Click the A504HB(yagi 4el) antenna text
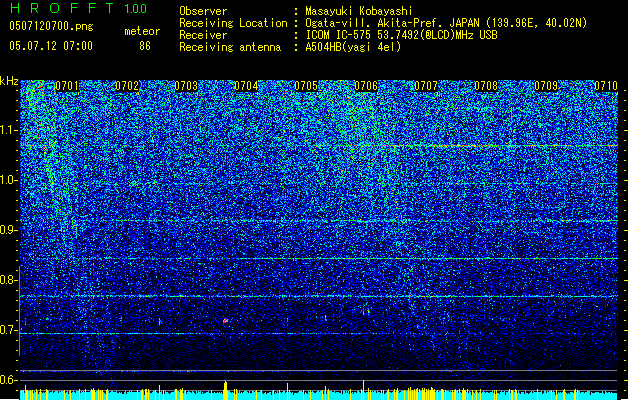The width and height of the screenshot is (629, 400). (x=353, y=47)
